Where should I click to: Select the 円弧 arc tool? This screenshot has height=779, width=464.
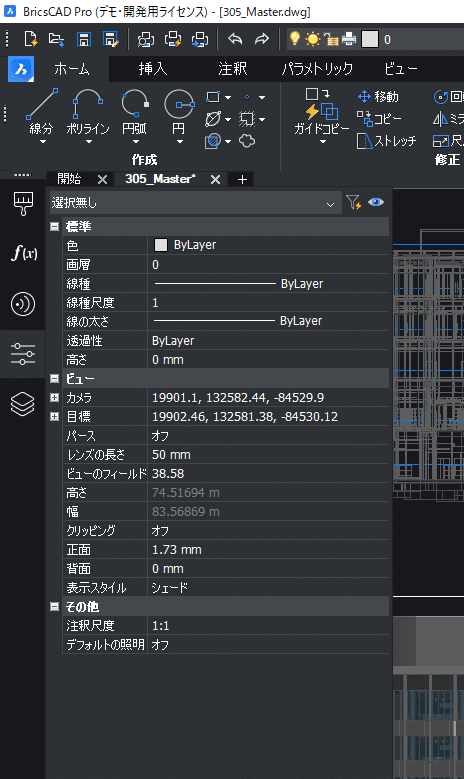point(135,111)
